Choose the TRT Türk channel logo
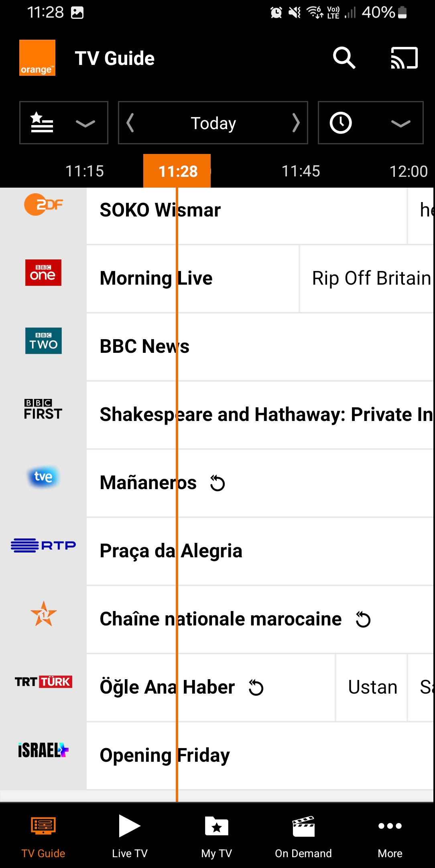435x868 pixels. 43,682
